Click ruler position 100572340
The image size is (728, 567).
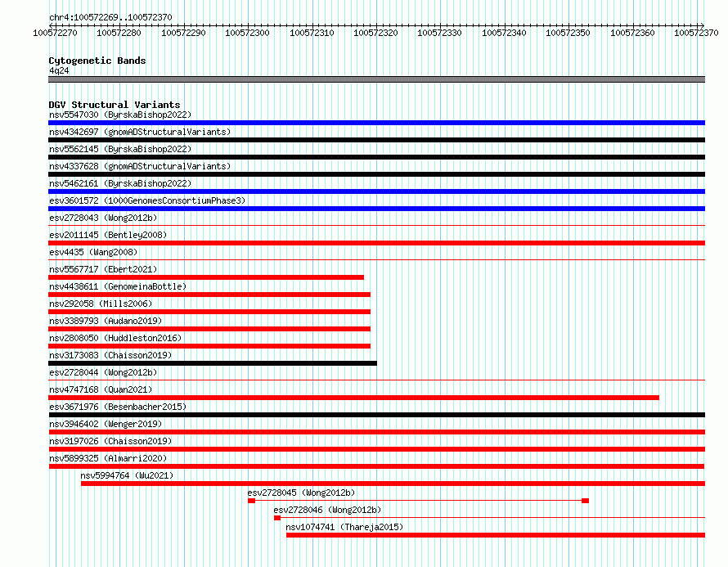(504, 33)
